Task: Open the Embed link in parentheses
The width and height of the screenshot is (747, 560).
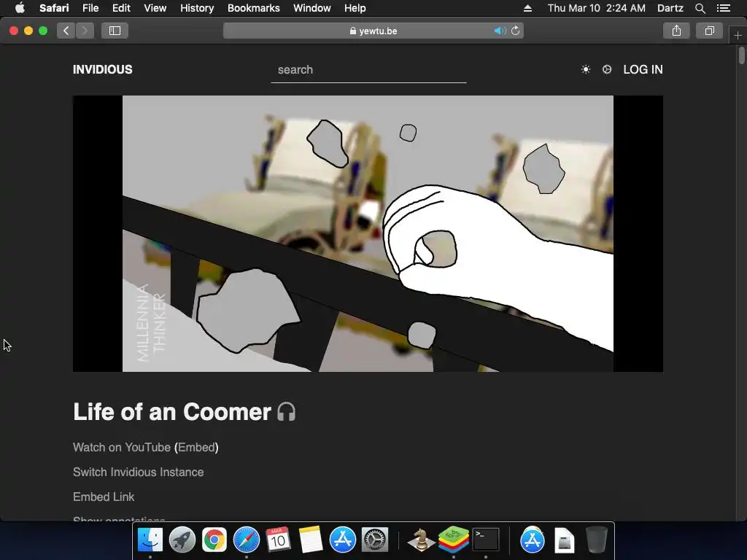Action: (196, 448)
